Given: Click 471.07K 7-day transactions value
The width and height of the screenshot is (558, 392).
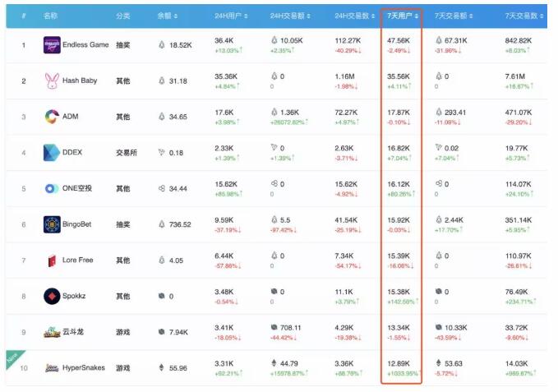Looking at the screenshot, I should (518, 113).
